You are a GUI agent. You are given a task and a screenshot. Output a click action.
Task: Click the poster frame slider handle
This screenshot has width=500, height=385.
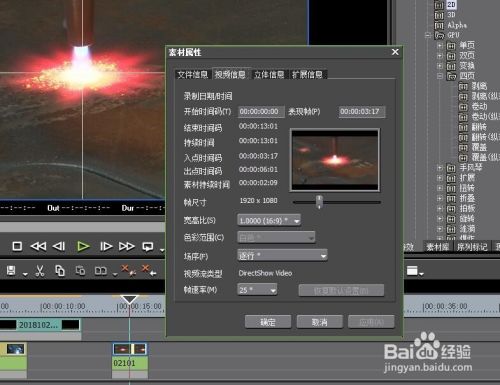click(319, 202)
